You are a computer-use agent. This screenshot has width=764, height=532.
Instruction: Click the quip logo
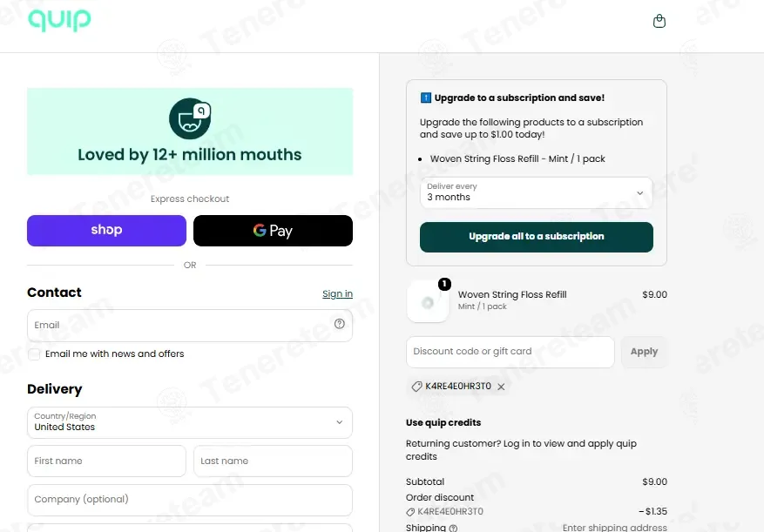click(x=59, y=20)
